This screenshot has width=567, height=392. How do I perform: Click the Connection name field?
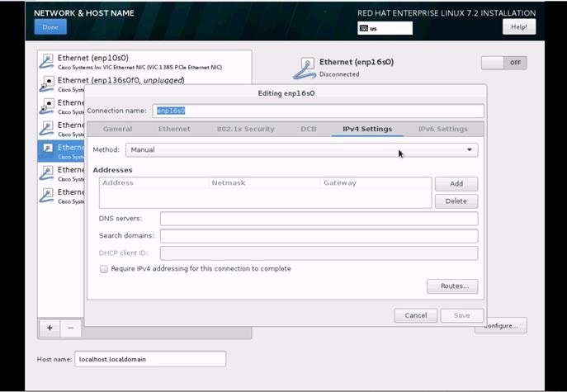click(318, 111)
